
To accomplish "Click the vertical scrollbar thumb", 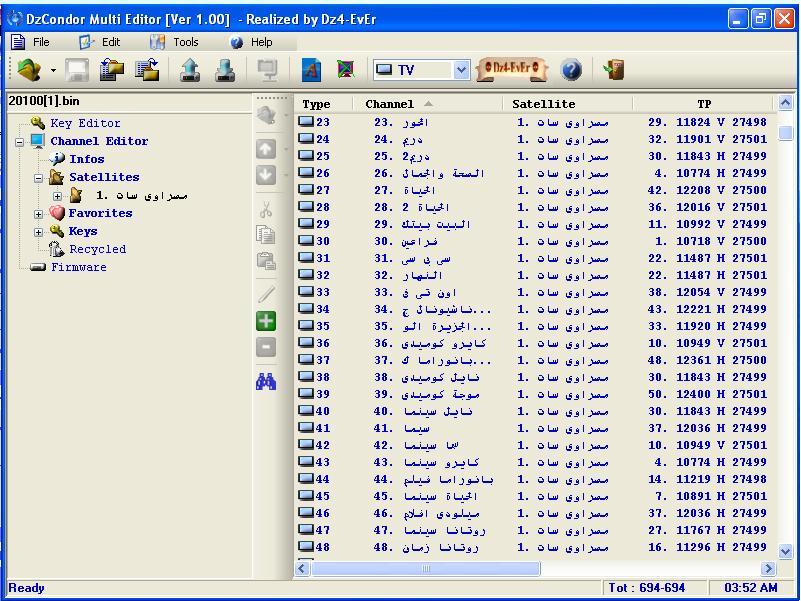I will 785,133.
